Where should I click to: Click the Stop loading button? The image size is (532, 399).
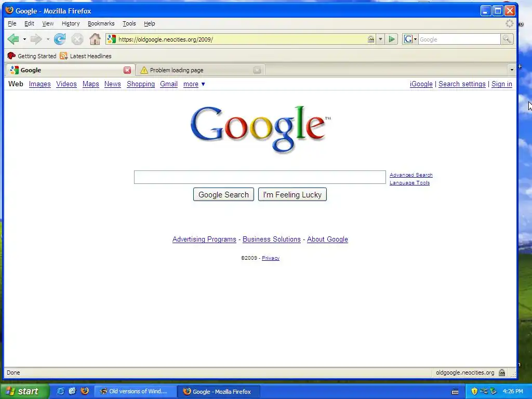[77, 39]
